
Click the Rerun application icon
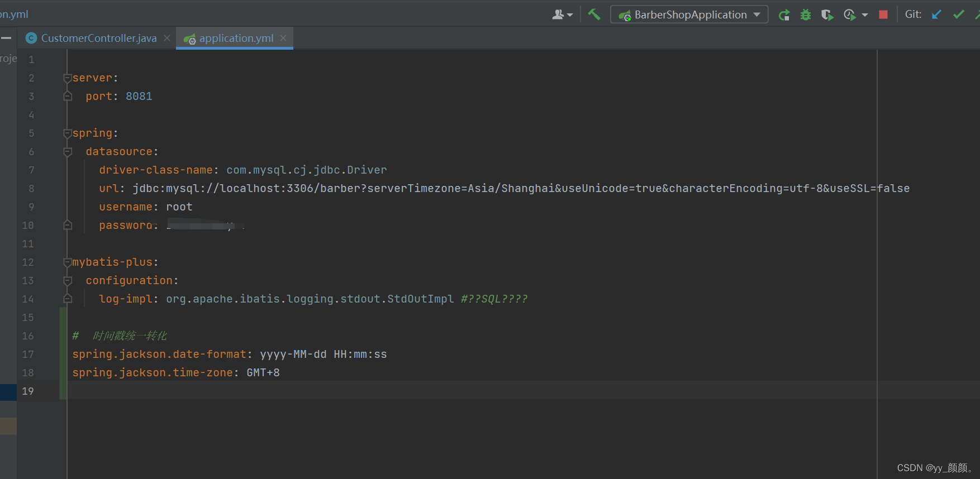coord(784,15)
